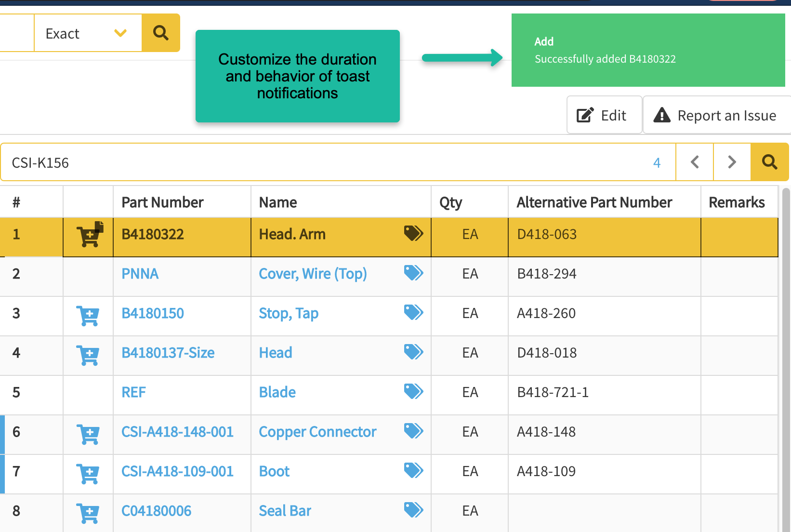Add B4180137-Size to cart
Viewport: 791px width, 532px height.
coord(88,355)
